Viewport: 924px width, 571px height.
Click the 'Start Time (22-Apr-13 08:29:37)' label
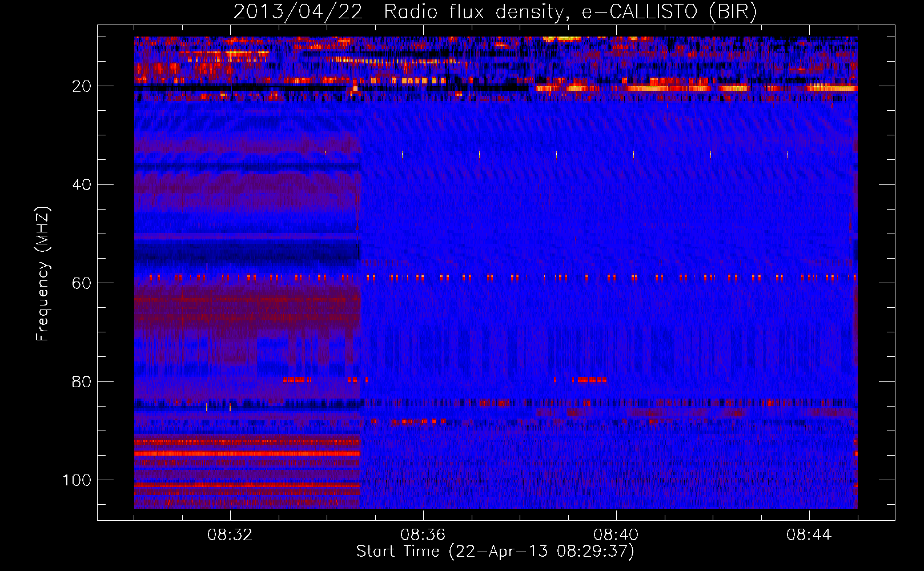[495, 552]
